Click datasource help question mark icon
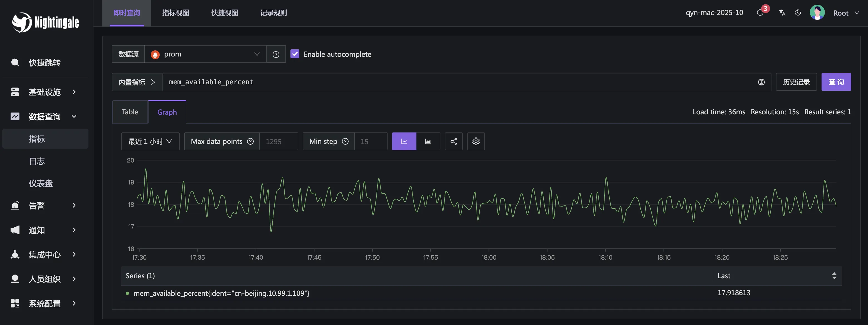 click(x=276, y=54)
